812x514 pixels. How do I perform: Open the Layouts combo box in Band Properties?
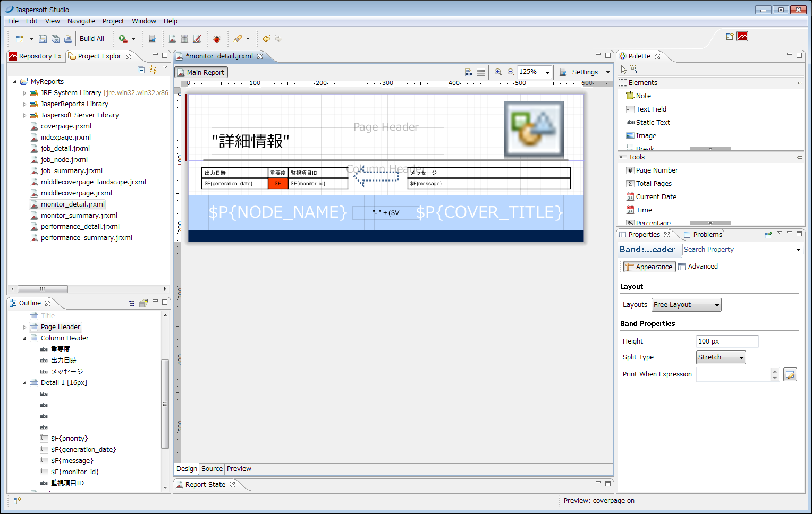(x=686, y=304)
